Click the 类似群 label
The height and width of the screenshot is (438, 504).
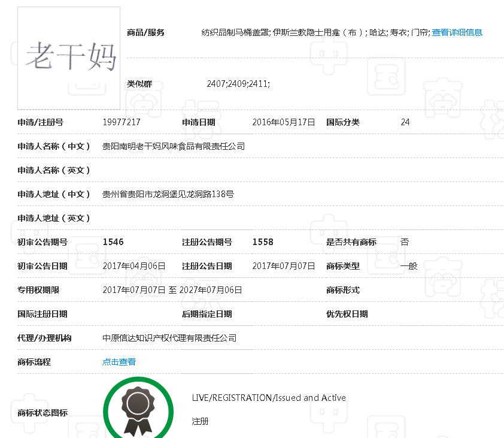(x=139, y=84)
